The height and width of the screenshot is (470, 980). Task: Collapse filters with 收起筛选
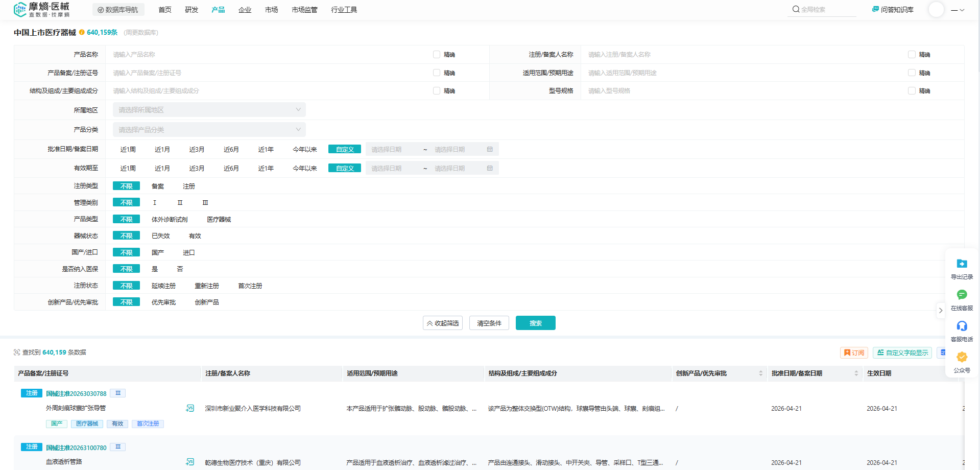tap(443, 323)
